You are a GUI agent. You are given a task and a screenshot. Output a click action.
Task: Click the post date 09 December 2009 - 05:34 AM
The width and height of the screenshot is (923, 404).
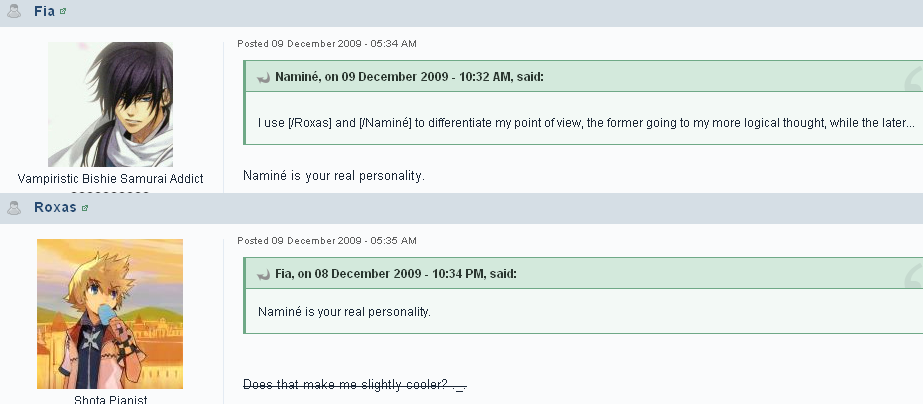point(327,44)
